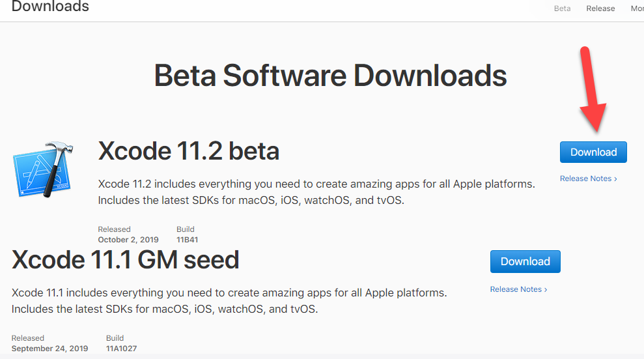644x359 pixels.
Task: Open Release Notes for Xcode 11.1 GM seed
Action: click(x=518, y=289)
